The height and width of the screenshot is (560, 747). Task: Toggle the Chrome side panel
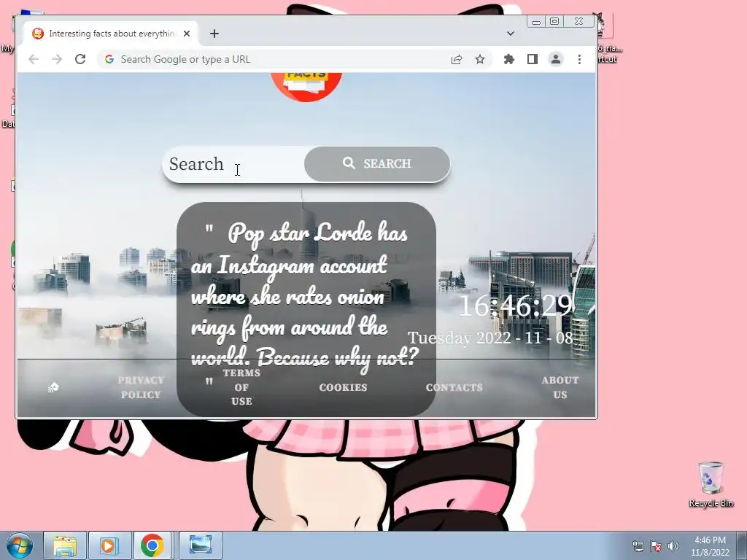point(532,59)
